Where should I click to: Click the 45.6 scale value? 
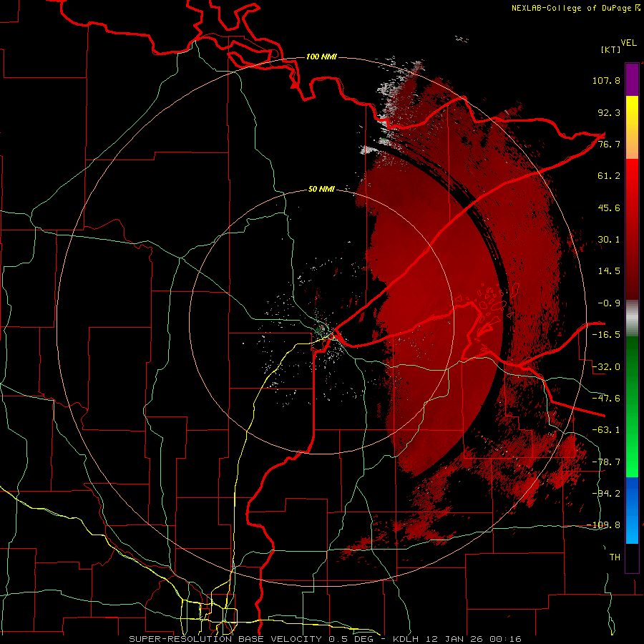point(609,208)
